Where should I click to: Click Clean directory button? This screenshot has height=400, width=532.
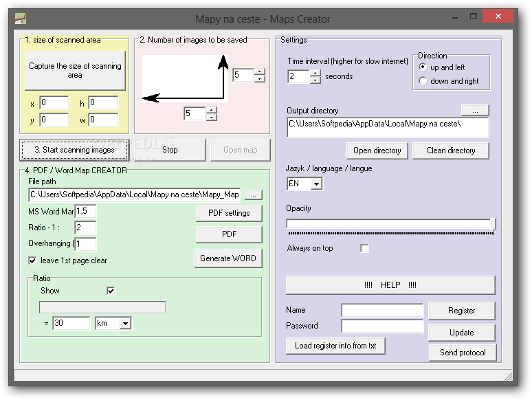pyautogui.click(x=451, y=151)
